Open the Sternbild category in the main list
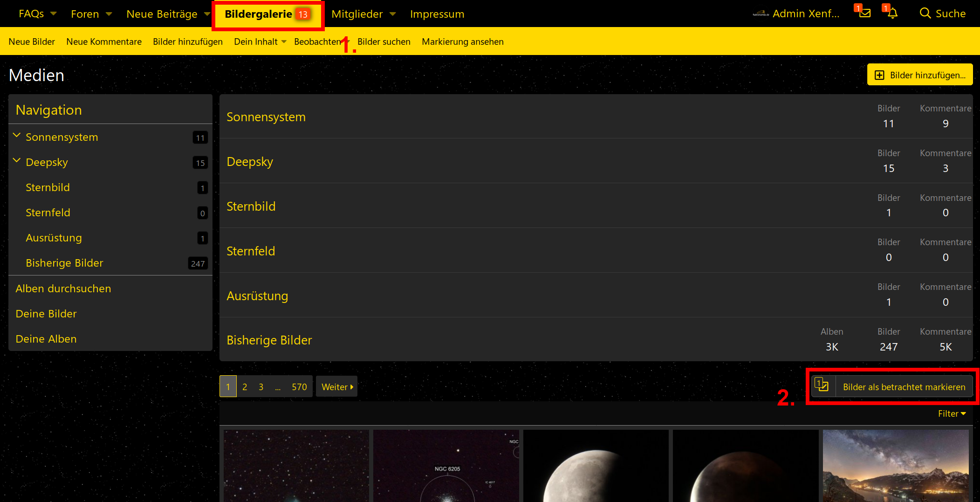 251,206
